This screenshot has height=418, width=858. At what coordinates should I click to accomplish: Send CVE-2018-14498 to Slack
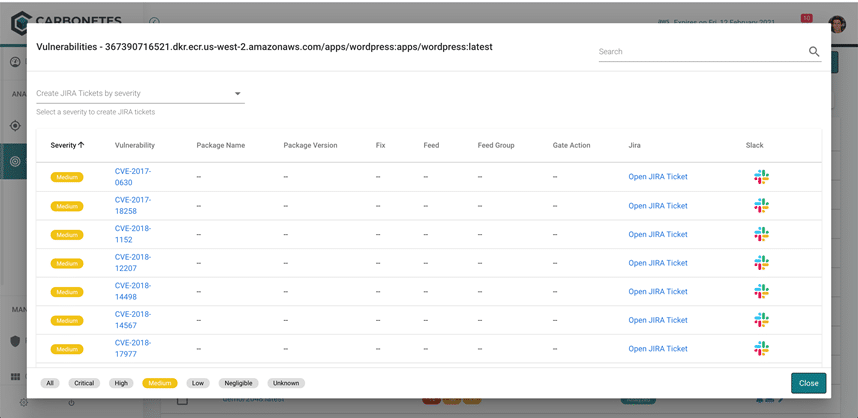coord(761,291)
